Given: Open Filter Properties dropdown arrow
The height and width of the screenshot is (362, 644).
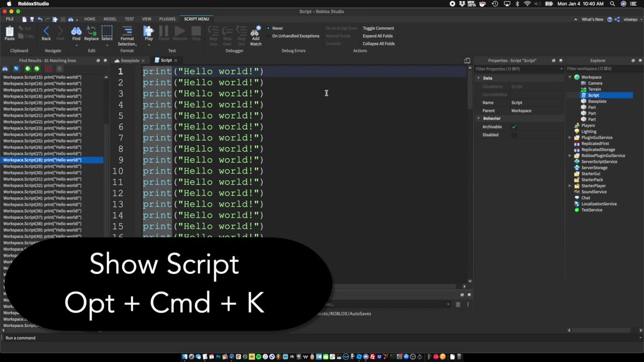Looking at the screenshot, I should (x=561, y=69).
